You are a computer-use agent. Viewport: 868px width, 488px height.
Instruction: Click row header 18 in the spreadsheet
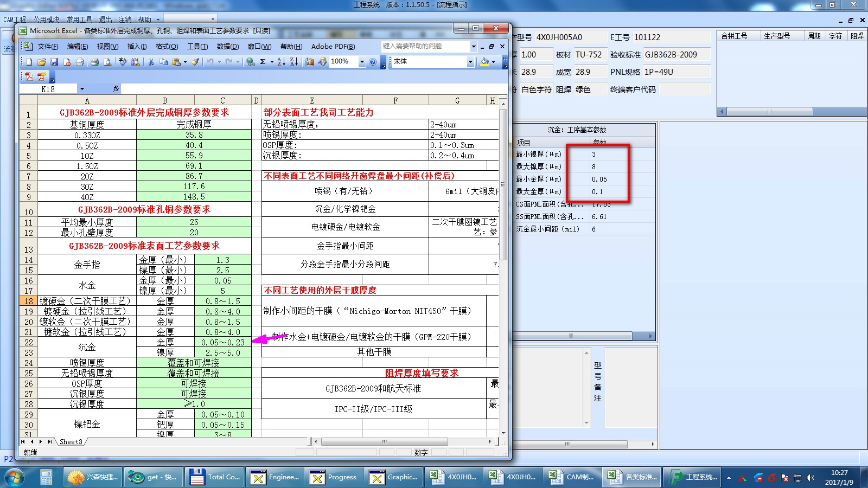pos(28,301)
